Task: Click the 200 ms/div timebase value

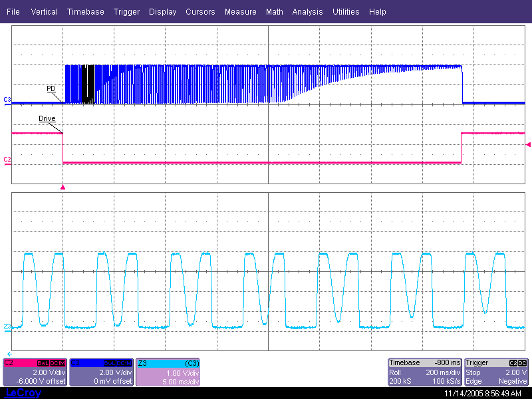Action: click(x=443, y=372)
